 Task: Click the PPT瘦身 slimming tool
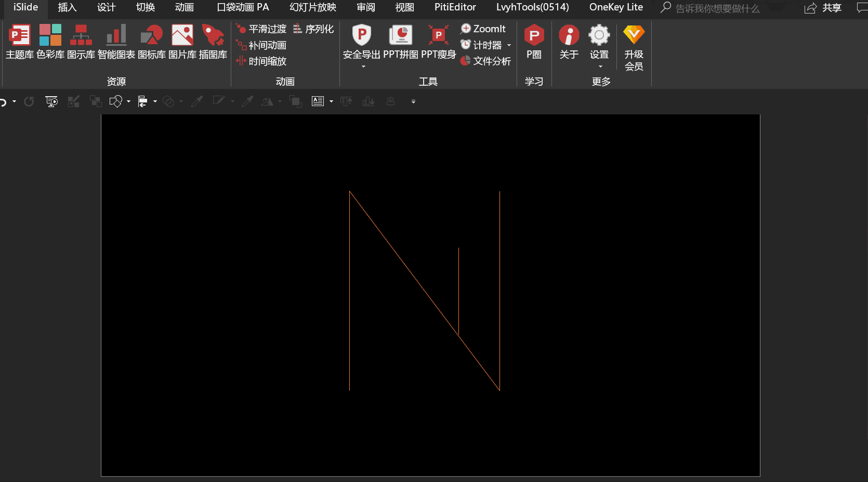point(438,42)
